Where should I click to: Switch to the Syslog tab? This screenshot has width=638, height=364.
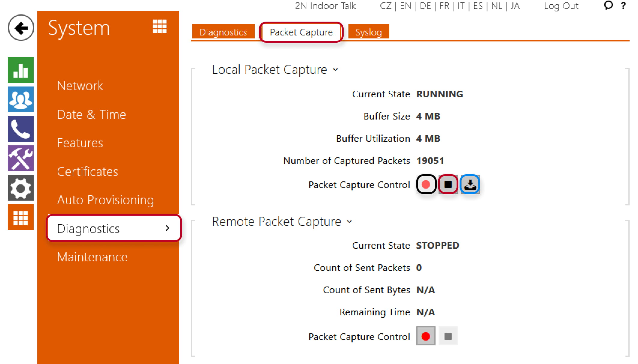[369, 32]
